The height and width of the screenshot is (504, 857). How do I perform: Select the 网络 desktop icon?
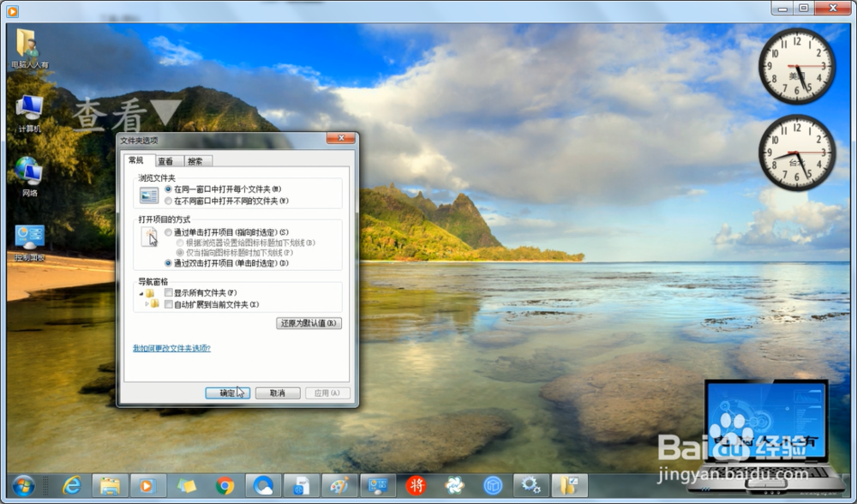[29, 177]
